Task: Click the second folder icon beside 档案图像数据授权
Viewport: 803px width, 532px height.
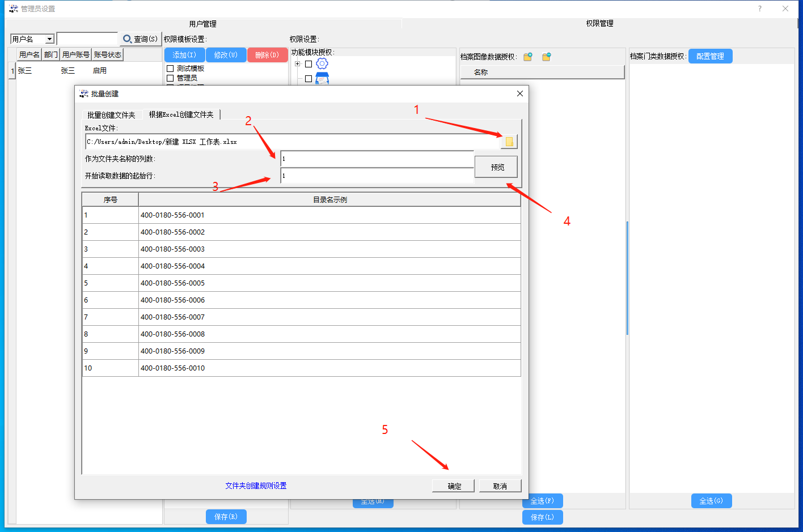Action: tap(546, 57)
